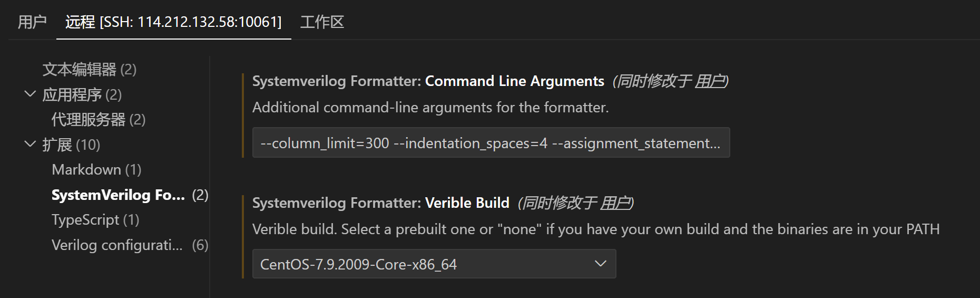Select Markdown in the extensions list

click(x=96, y=170)
